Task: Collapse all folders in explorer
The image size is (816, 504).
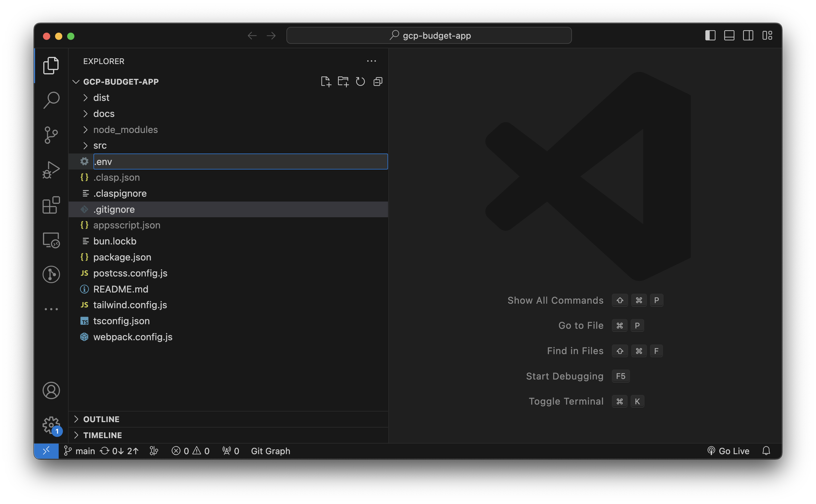Action: (x=378, y=82)
